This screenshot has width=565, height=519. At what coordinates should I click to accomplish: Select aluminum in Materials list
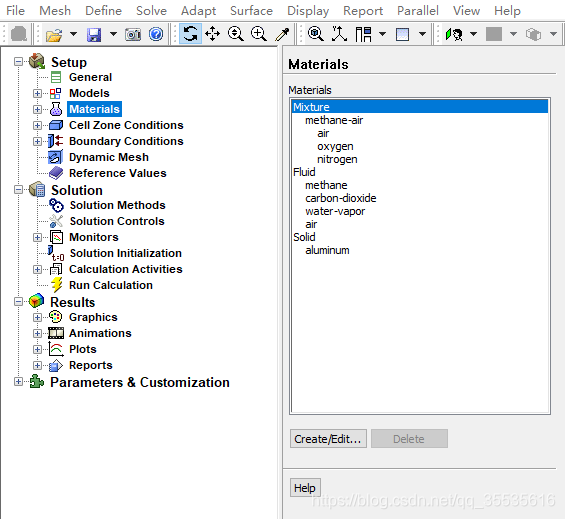tap(328, 250)
